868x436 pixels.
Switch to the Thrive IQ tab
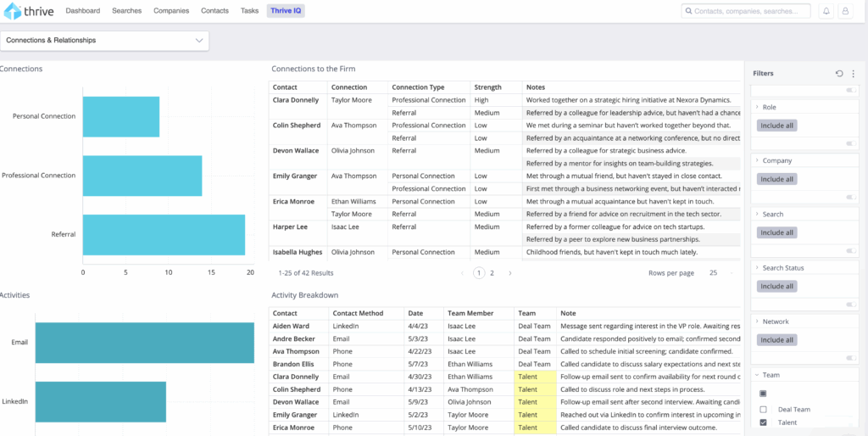coord(285,11)
